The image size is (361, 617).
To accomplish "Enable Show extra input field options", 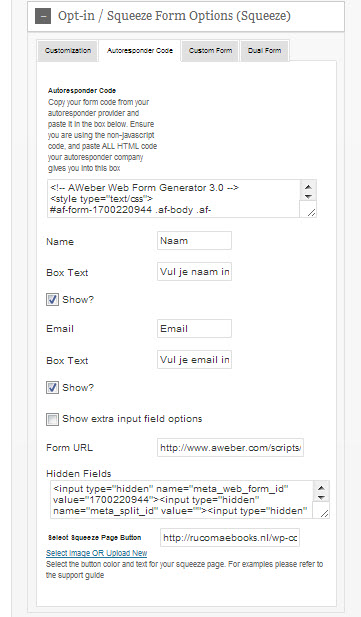I will coord(52,419).
